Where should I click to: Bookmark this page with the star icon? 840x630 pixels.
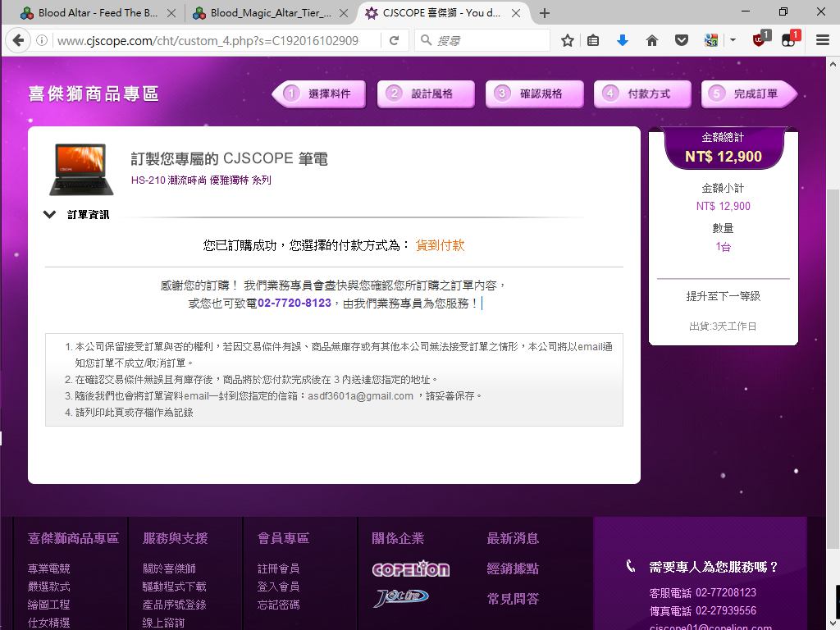568,40
